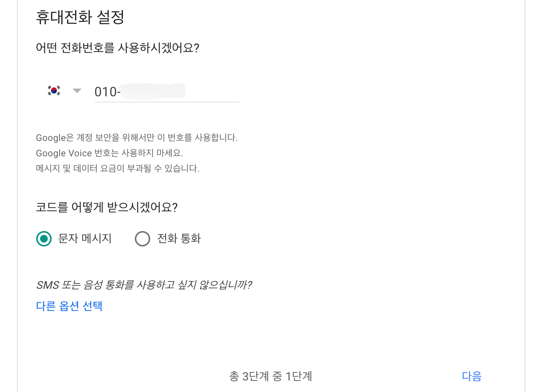This screenshot has width=547, height=392.
Task: Focus the phone number input field
Action: click(167, 92)
